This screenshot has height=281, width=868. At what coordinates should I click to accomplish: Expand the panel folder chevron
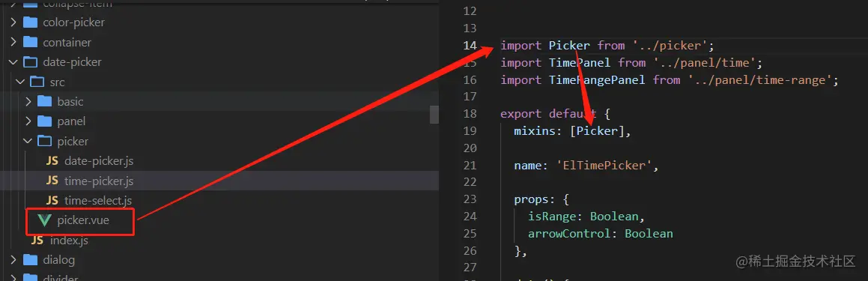click(x=28, y=121)
